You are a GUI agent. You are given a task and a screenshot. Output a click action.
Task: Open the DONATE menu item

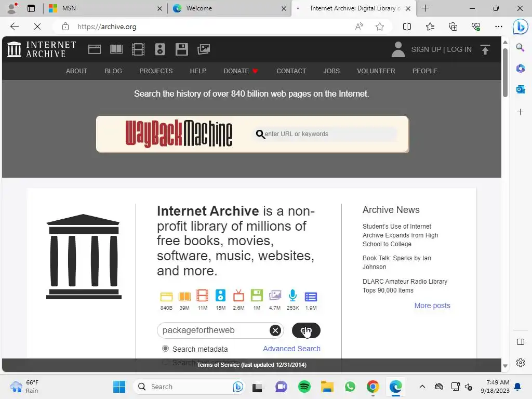pos(241,71)
